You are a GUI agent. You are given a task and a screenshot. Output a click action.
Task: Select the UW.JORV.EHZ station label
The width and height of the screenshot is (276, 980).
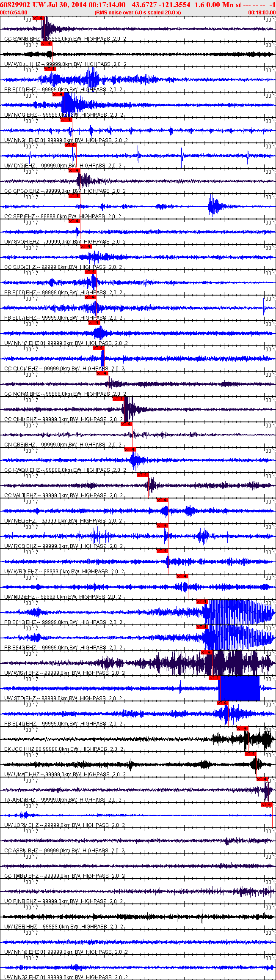point(21,825)
